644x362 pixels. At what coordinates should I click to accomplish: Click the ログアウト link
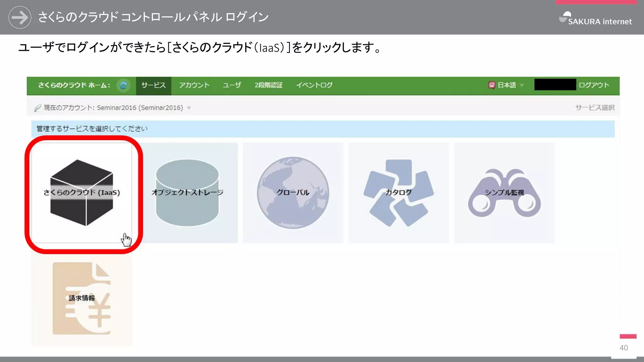point(594,85)
